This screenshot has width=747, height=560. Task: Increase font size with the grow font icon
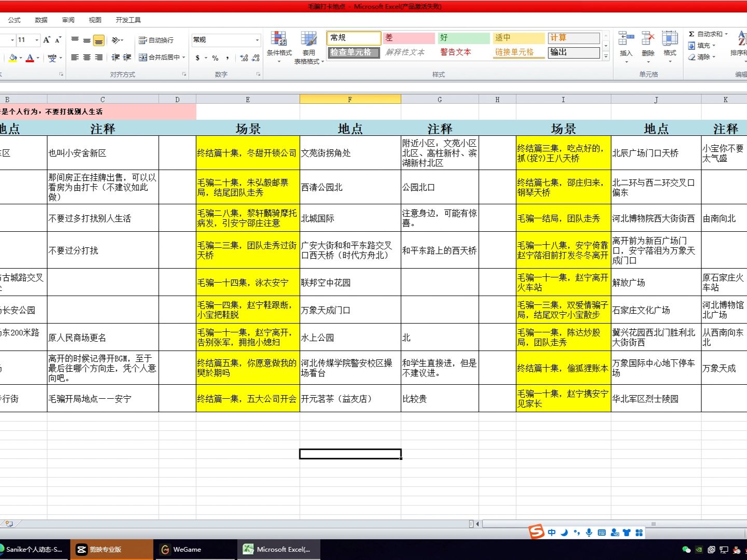pos(47,40)
